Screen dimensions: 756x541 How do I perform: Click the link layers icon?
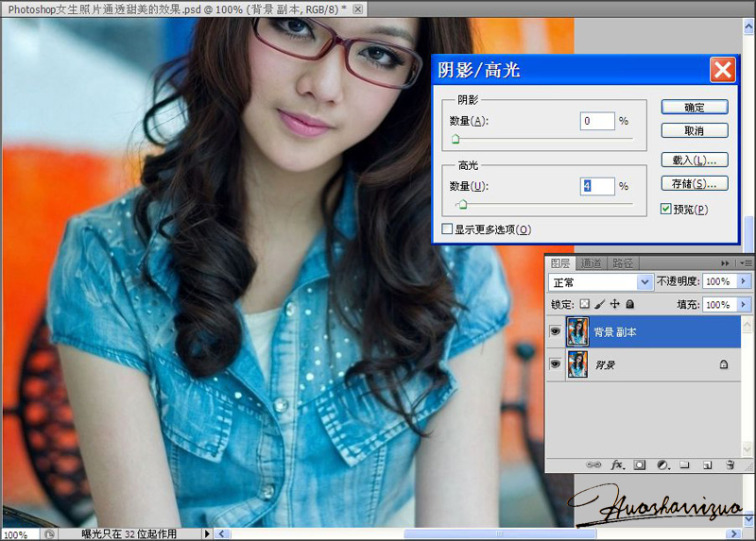pos(593,465)
